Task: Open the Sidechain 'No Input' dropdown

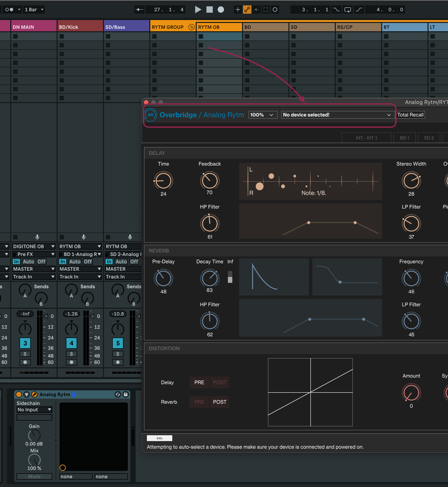Action: click(x=34, y=410)
